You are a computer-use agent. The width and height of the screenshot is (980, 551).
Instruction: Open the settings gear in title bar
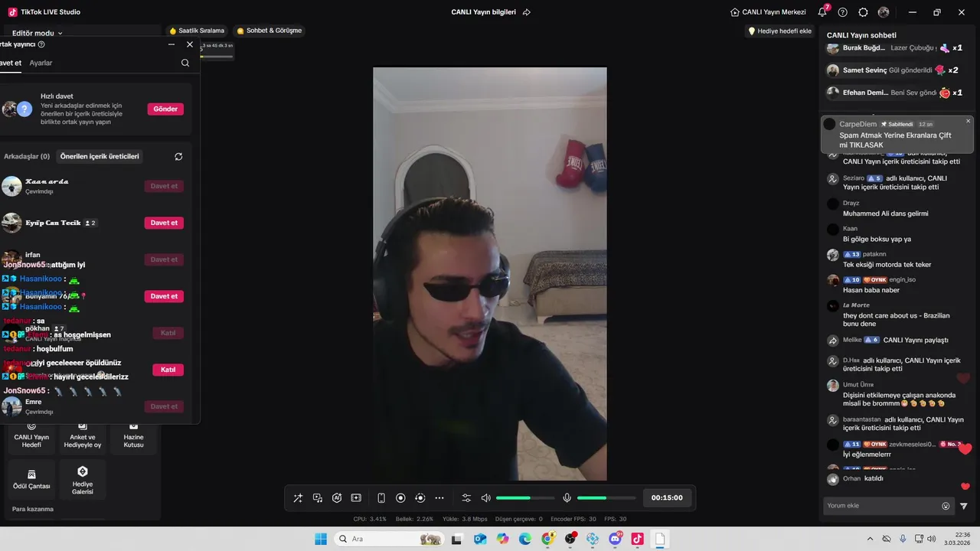[864, 12]
